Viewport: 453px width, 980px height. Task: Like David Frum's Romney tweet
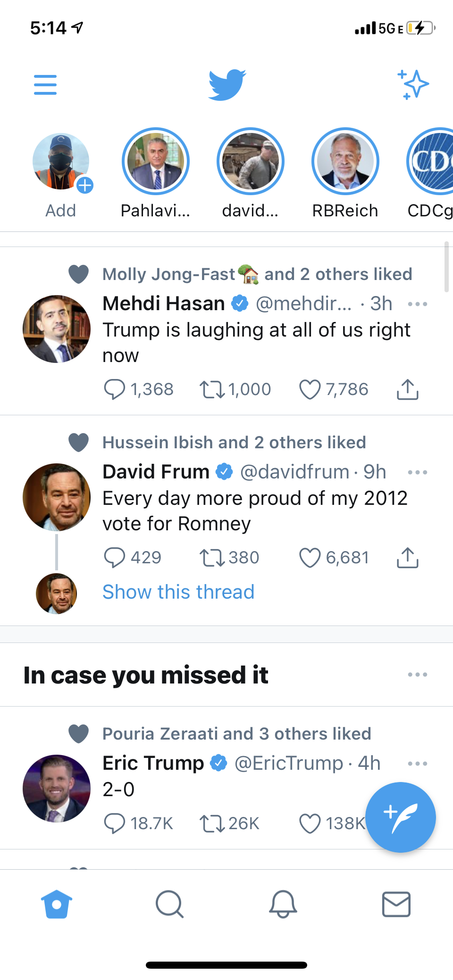310,558
